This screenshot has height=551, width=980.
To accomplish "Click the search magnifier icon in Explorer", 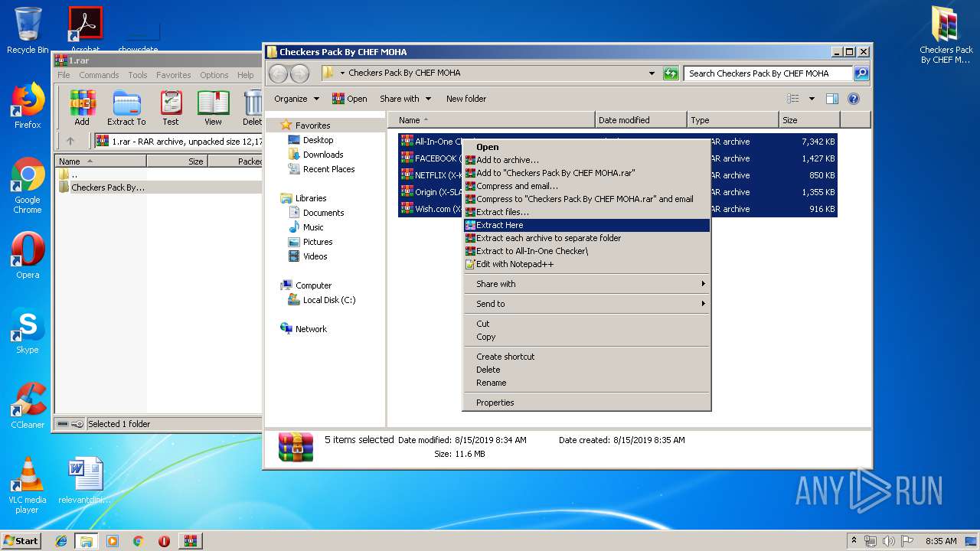I will pos(861,73).
